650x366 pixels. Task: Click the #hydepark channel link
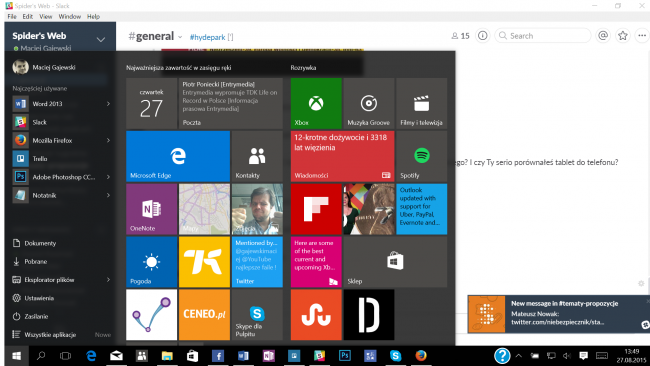[x=207, y=37]
